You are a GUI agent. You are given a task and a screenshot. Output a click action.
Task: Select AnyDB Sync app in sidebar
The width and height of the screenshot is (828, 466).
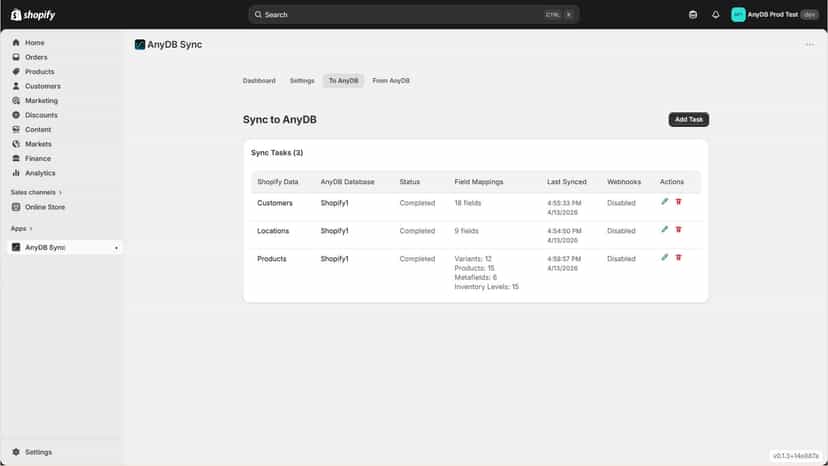pos(64,247)
